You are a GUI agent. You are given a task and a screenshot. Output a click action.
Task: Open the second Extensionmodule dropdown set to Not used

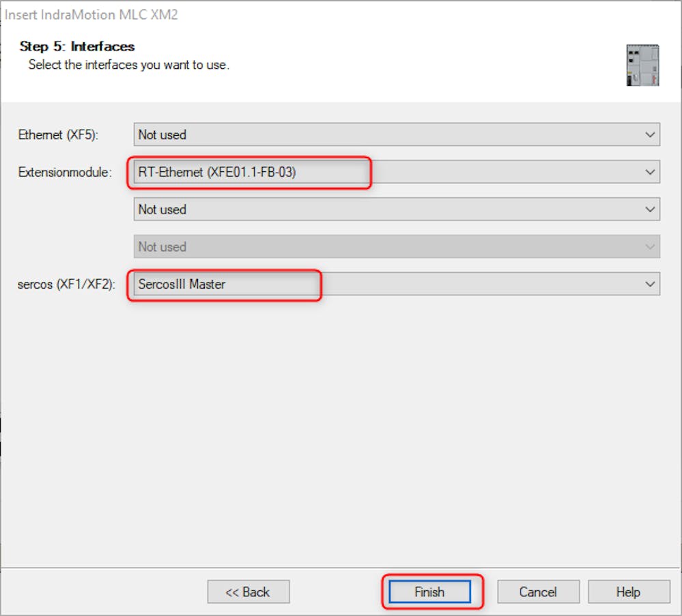[x=397, y=209]
